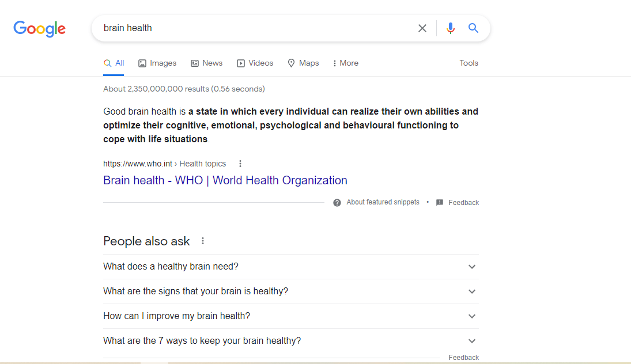
Task: Click the 'People also ask' heading
Action: [146, 241]
